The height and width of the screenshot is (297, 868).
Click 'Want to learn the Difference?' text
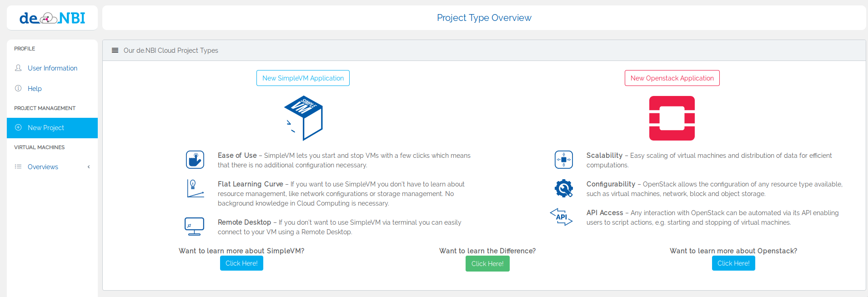click(x=487, y=251)
